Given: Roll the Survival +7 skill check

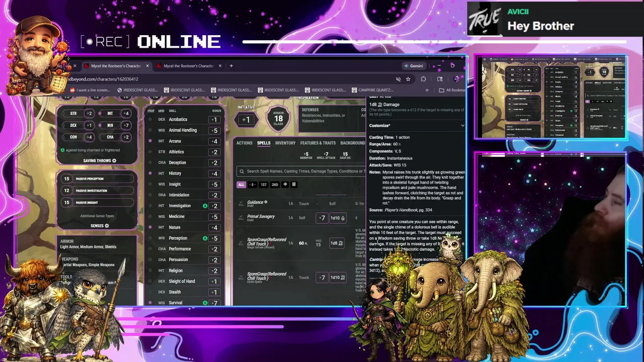Looking at the screenshot, I should tap(215, 303).
